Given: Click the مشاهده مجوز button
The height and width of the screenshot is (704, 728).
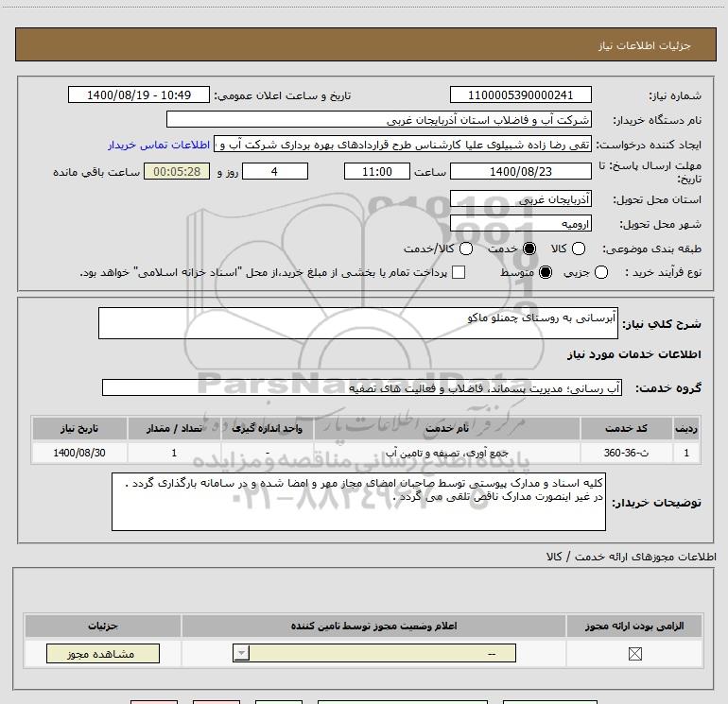Looking at the screenshot, I should coord(103,653).
